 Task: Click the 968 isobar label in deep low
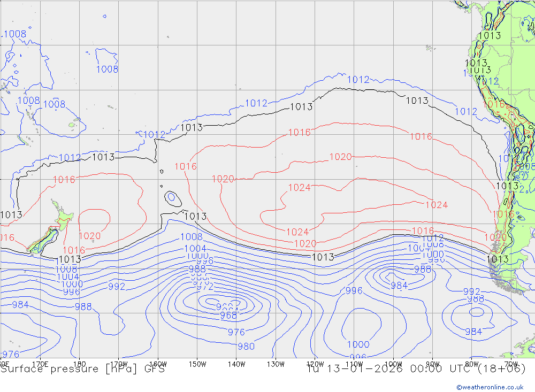(x=228, y=315)
